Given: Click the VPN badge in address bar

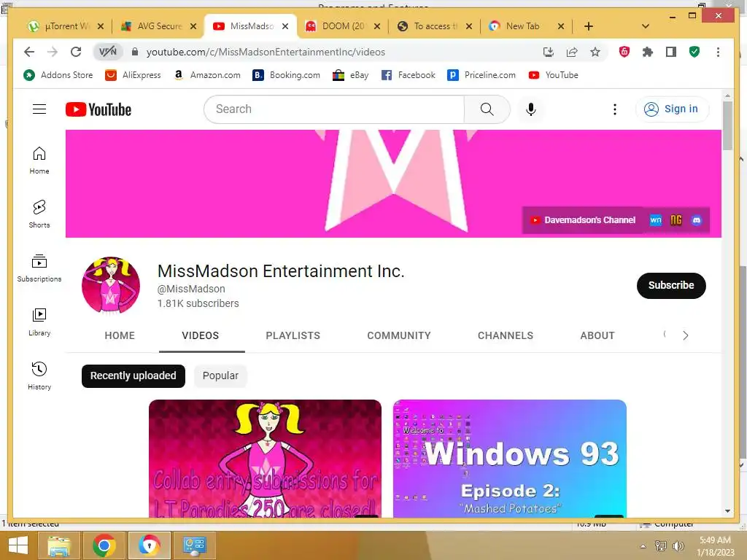Looking at the screenshot, I should [108, 52].
